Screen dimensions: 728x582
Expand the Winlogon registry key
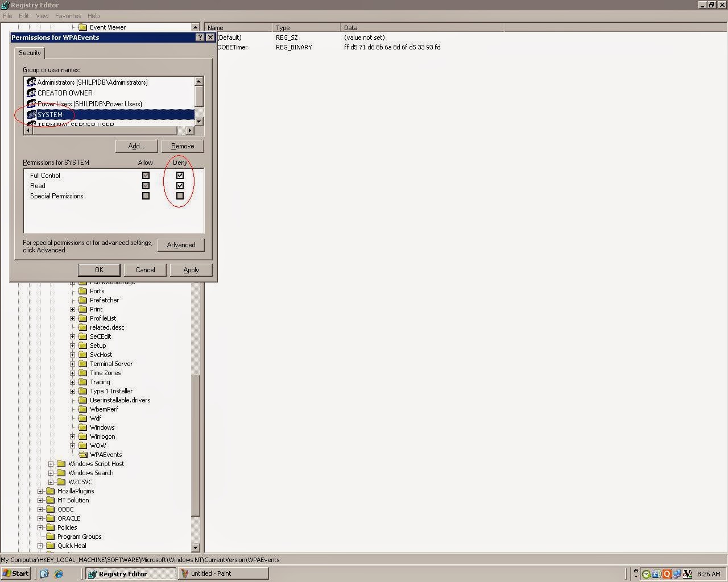(72, 436)
